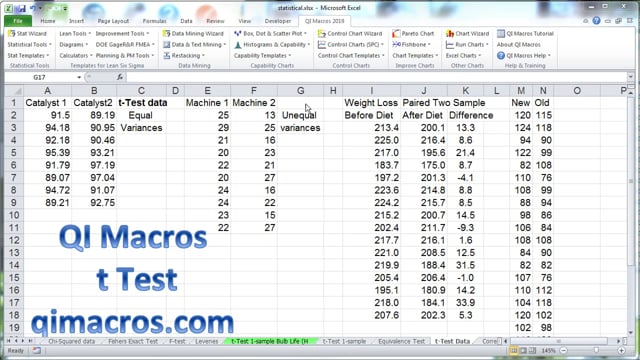
Task: Click into the formula bar
Action: [x=377, y=77]
